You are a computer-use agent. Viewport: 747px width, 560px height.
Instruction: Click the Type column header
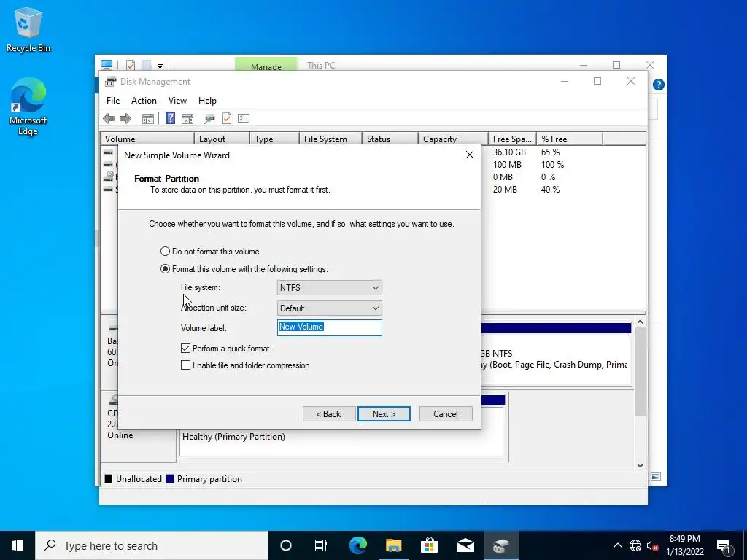(274, 139)
